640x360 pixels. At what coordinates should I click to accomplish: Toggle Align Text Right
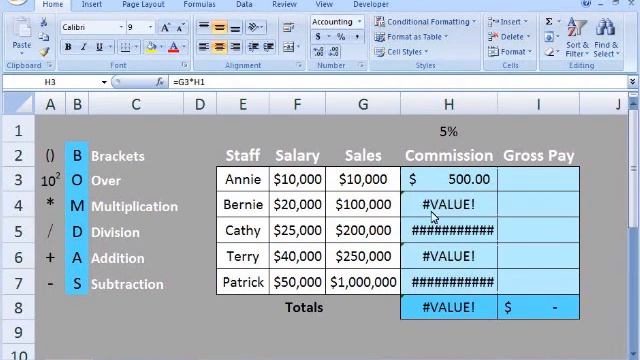(235, 47)
